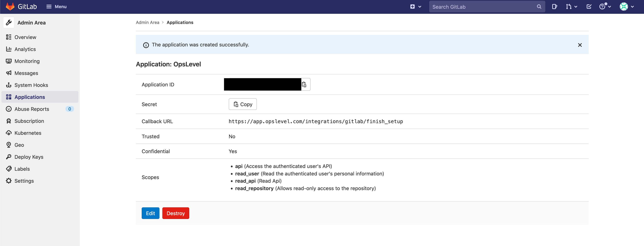This screenshot has height=246, width=644.
Task: Click the Edit button
Action: 151,213
